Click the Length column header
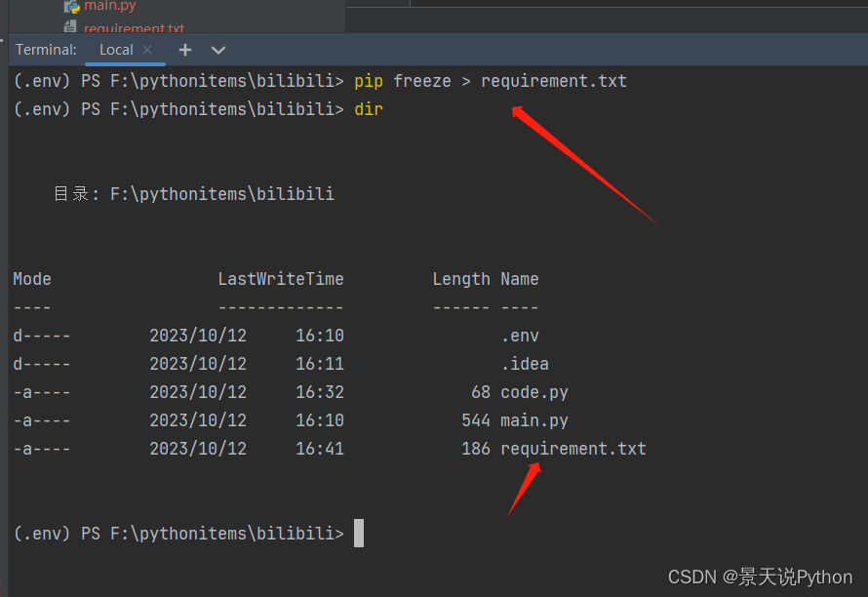 click(461, 279)
